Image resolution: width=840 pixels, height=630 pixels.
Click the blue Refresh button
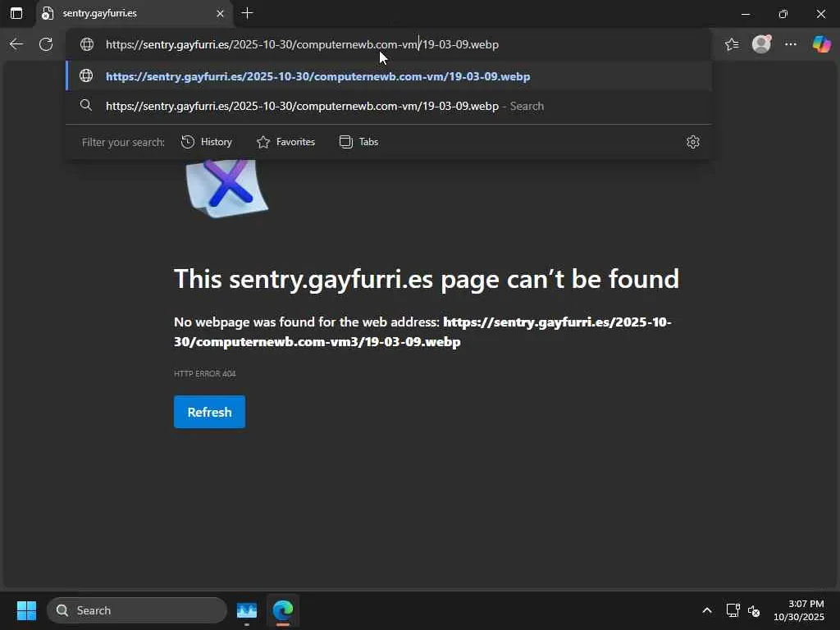(x=209, y=412)
